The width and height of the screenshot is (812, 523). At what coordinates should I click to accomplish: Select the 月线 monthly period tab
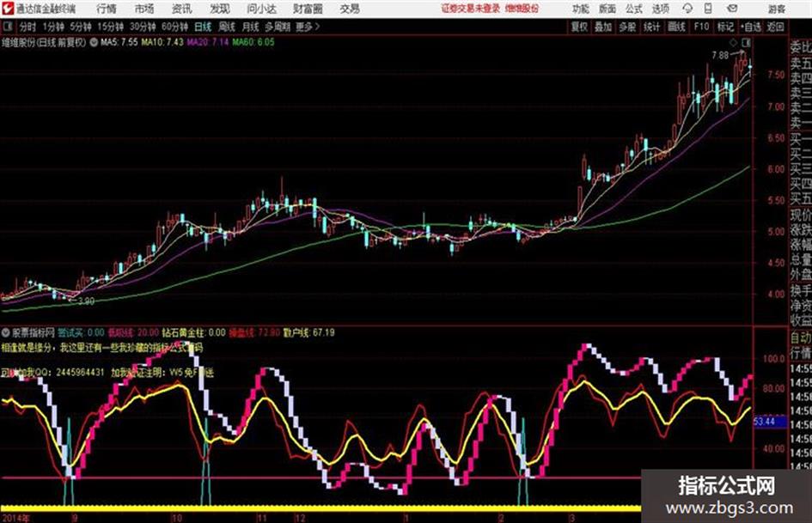[251, 27]
